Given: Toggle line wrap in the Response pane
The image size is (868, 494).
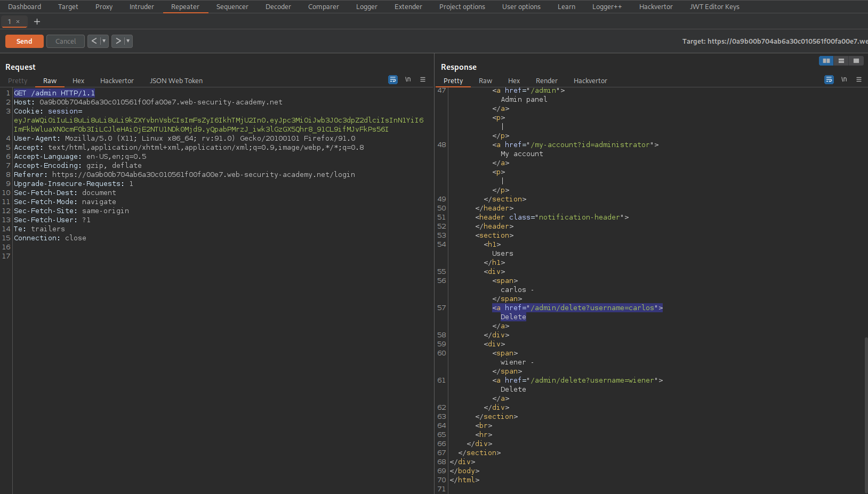Looking at the screenshot, I should [x=829, y=79].
